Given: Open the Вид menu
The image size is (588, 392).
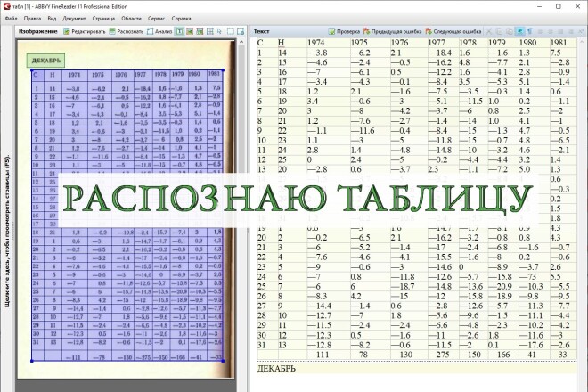Looking at the screenshot, I should click(52, 19).
